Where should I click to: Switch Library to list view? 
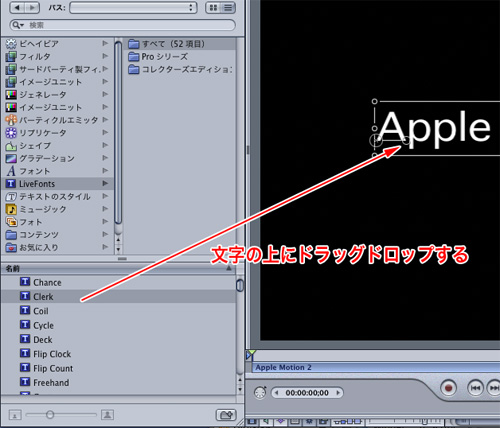coord(228,7)
